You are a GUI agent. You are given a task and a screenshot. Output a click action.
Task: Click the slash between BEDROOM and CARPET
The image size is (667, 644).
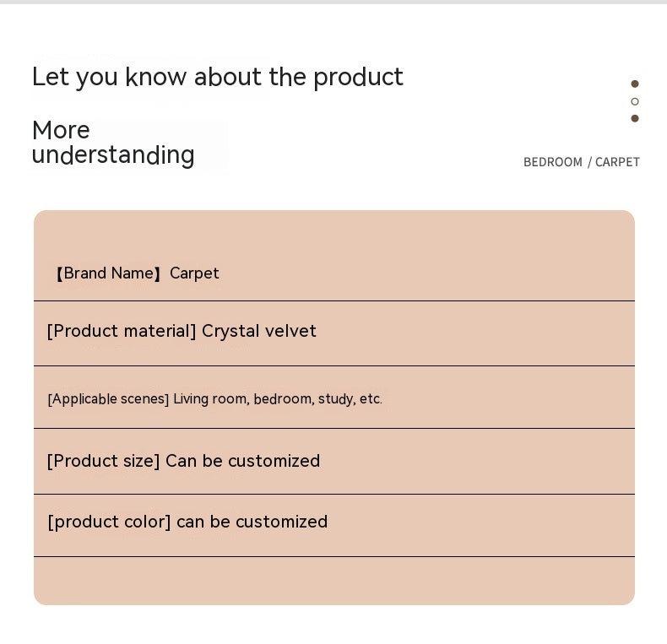[589, 162]
